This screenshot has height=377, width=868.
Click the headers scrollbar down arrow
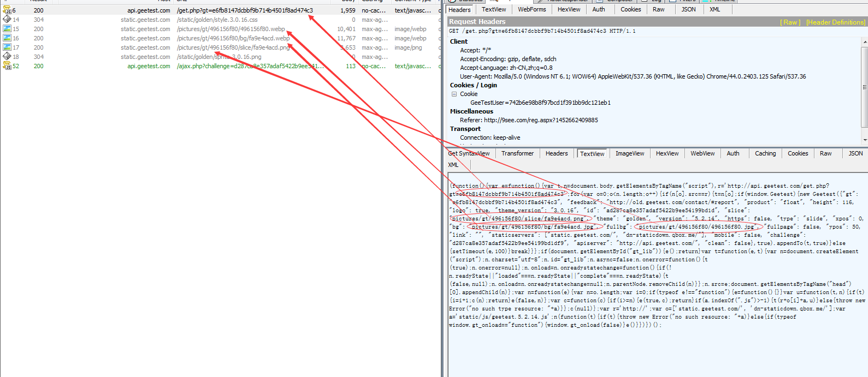pyautogui.click(x=864, y=140)
